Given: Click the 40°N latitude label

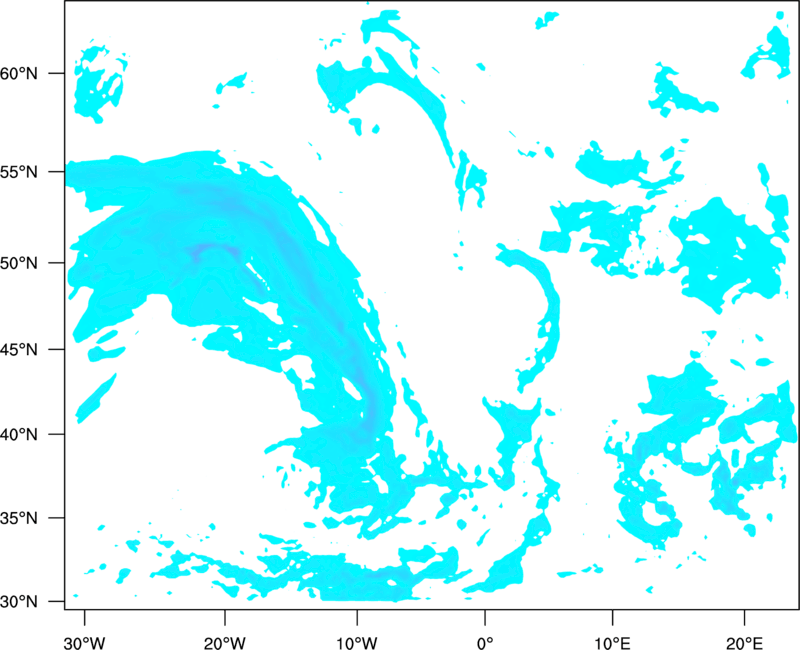Looking at the screenshot, I should [19, 435].
